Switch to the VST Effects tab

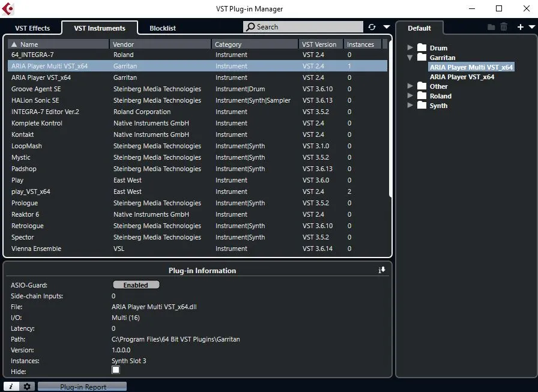tap(32, 28)
